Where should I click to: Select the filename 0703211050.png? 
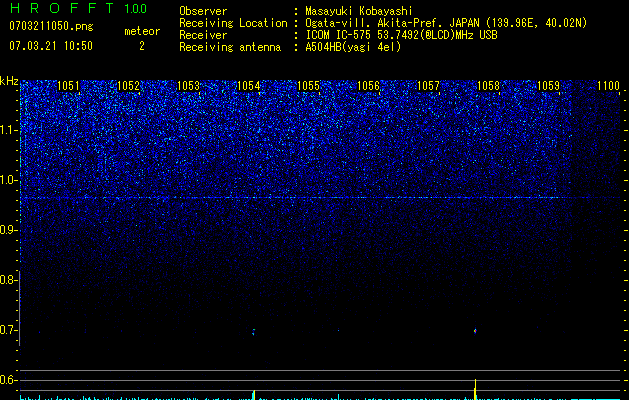click(x=51, y=26)
